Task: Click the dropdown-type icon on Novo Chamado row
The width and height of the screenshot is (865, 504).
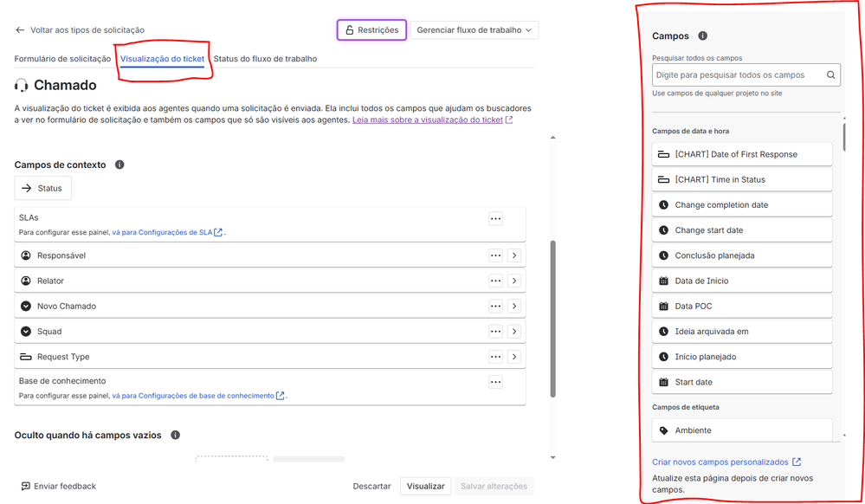Action: (x=25, y=307)
